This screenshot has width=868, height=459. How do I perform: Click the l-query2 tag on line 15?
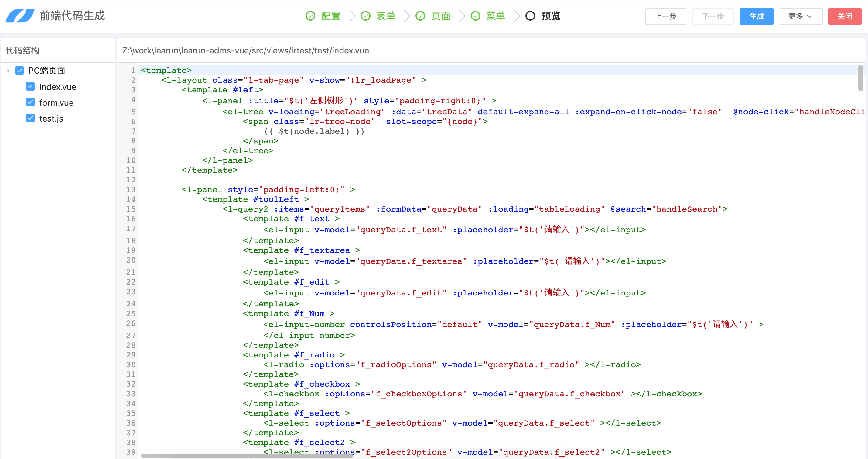click(x=245, y=209)
